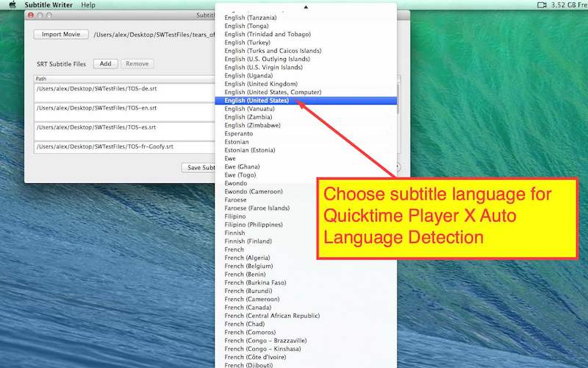Click the Remove subtitle file button
The height and width of the screenshot is (368, 588).
coord(137,64)
